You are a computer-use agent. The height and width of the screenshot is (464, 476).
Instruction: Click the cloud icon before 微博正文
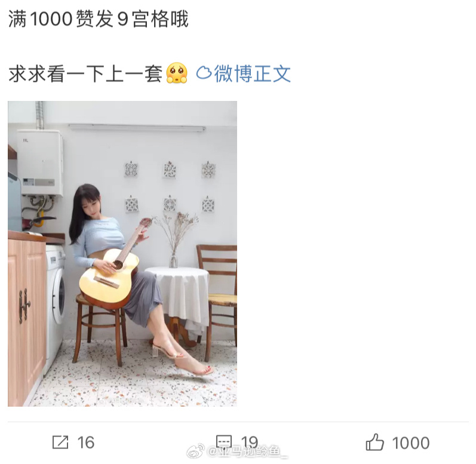click(204, 73)
